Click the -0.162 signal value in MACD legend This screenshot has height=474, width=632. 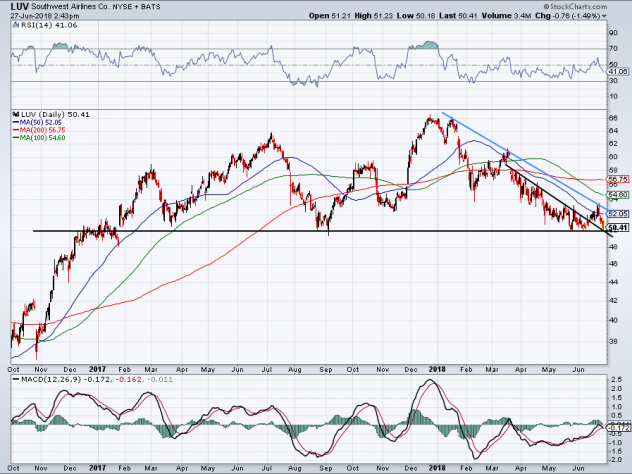point(127,379)
